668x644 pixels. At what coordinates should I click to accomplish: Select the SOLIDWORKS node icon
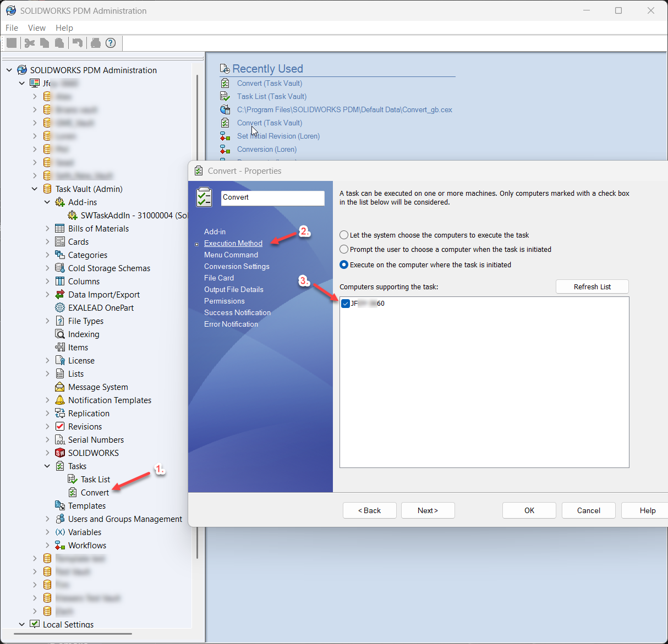(x=59, y=453)
